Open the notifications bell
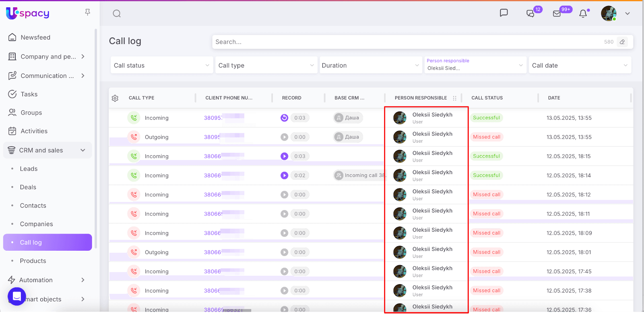 point(583,14)
